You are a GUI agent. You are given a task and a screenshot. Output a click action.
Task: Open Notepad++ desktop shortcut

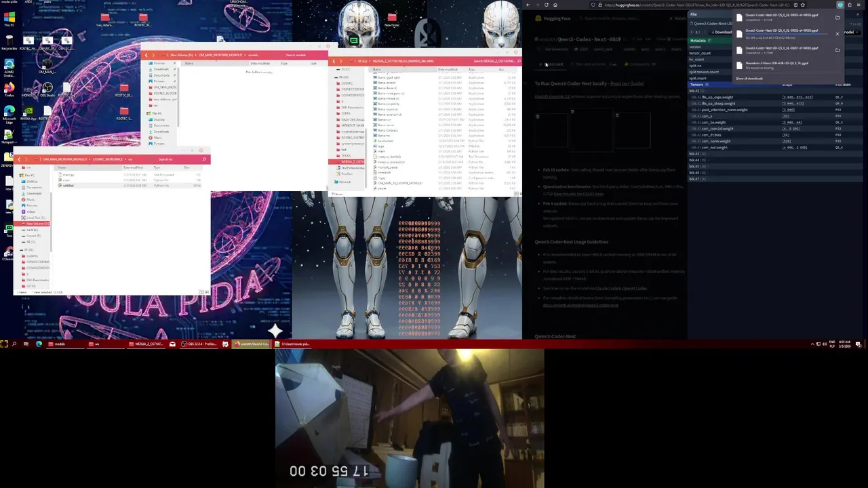tap(9, 137)
